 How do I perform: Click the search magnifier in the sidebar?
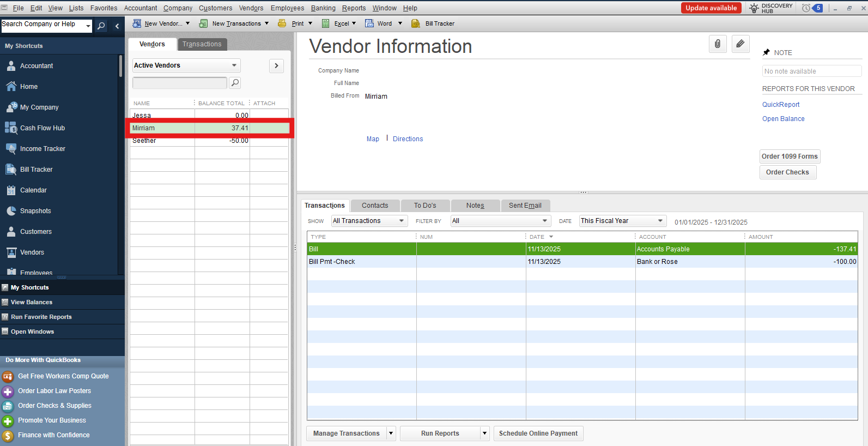click(101, 26)
